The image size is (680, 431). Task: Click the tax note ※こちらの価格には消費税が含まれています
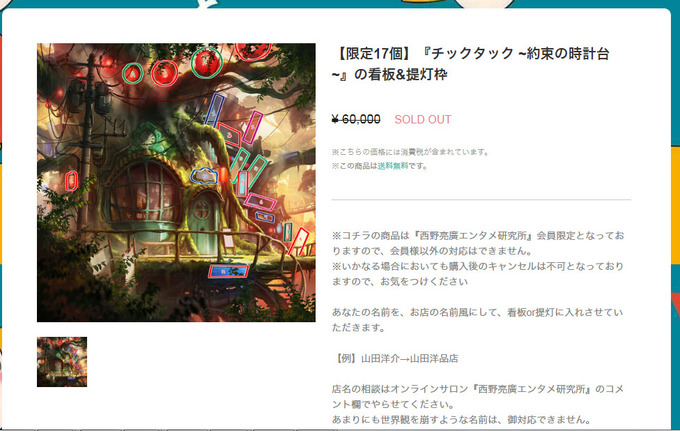click(x=411, y=152)
